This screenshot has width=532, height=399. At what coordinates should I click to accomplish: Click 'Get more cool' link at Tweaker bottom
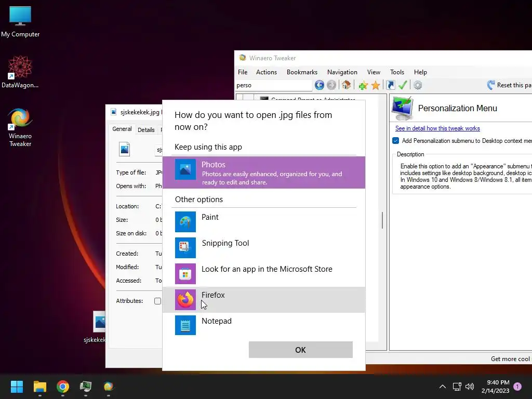(511, 358)
